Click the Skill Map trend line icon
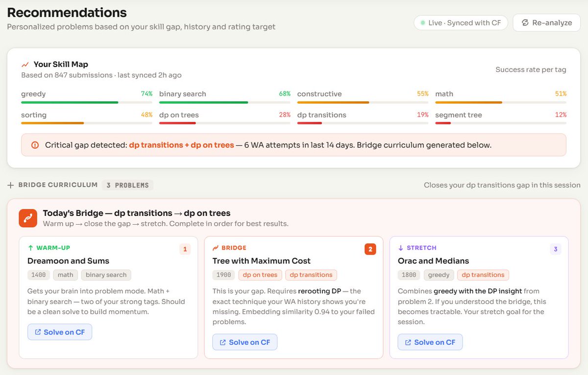Screen dimensions: 588x375 tap(25, 64)
